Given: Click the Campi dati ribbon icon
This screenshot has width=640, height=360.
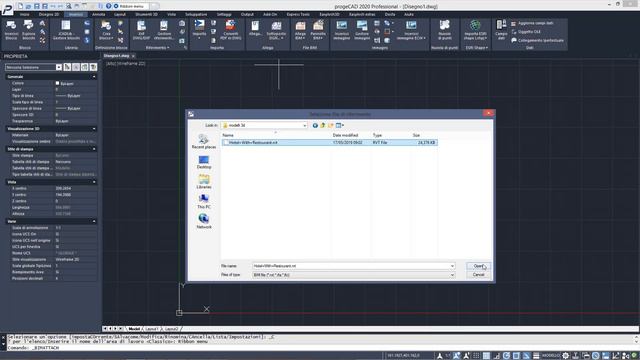Looking at the screenshot, I should 501,30.
